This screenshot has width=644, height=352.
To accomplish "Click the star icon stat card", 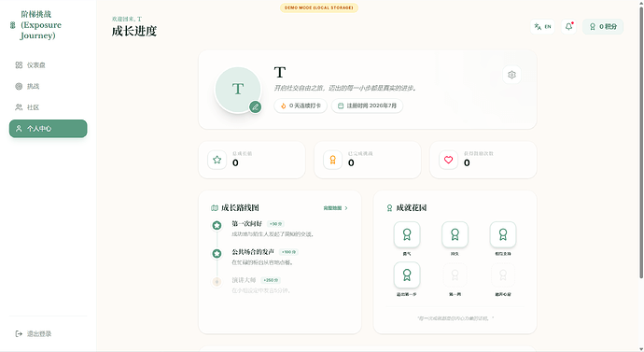I will point(217,160).
